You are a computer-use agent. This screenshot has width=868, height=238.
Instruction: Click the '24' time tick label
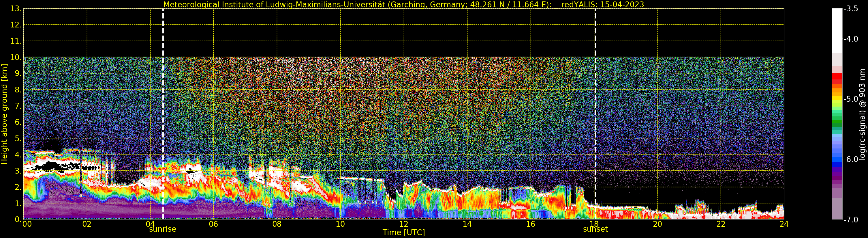(x=784, y=224)
